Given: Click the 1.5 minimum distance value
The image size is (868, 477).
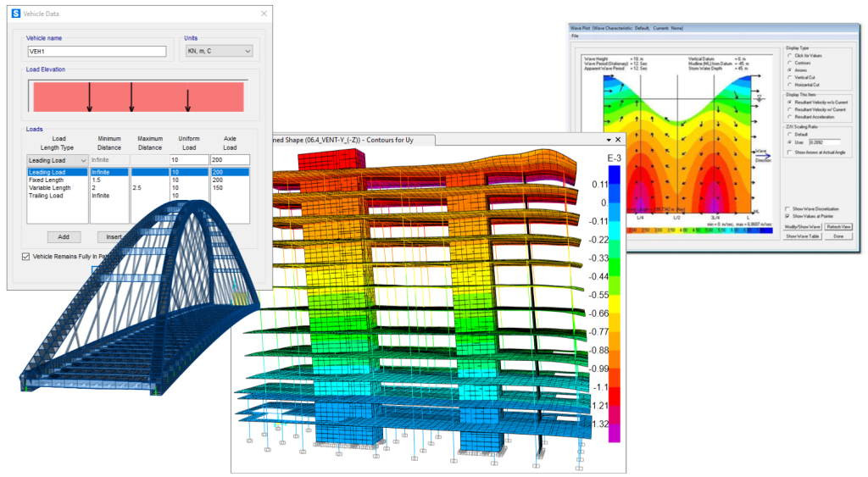Looking at the screenshot, I should 97,180.
